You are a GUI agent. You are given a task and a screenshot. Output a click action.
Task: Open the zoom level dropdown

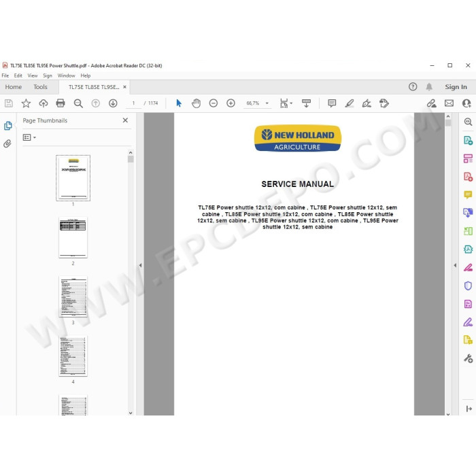[x=267, y=103]
